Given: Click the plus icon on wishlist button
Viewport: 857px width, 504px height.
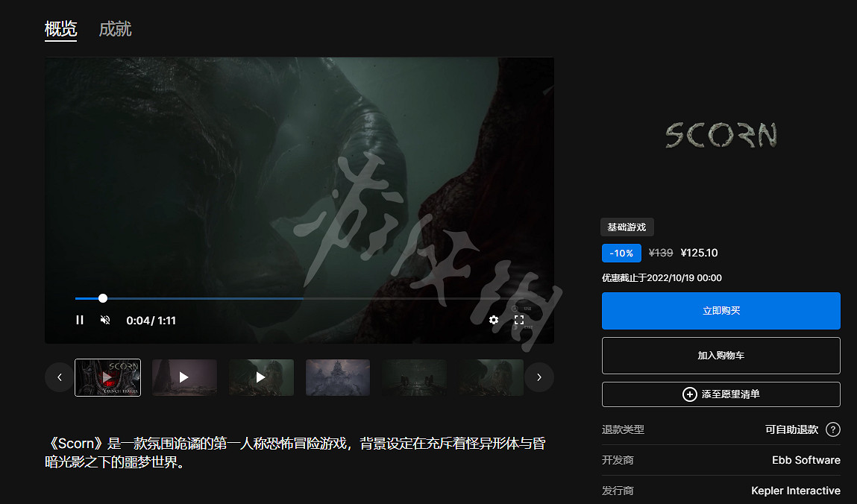Looking at the screenshot, I should [690, 394].
